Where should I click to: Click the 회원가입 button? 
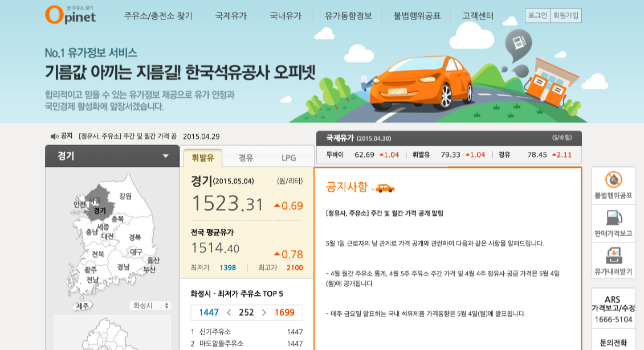tap(565, 15)
